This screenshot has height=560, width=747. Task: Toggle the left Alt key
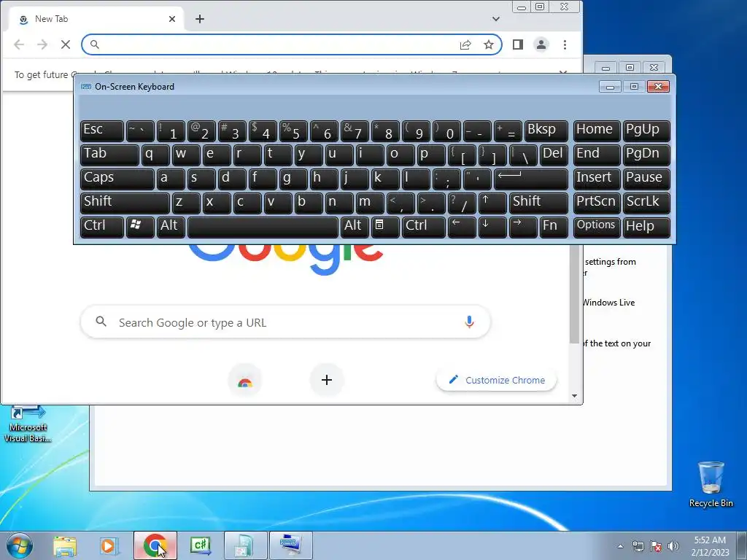(x=171, y=227)
